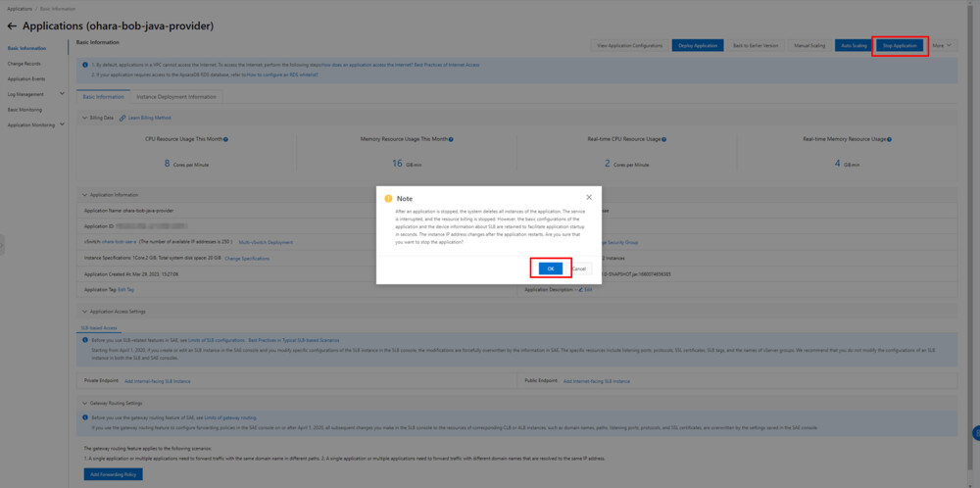Image resolution: width=980 pixels, height=488 pixels.
Task: Click the Deploy Application button
Action: (x=698, y=46)
